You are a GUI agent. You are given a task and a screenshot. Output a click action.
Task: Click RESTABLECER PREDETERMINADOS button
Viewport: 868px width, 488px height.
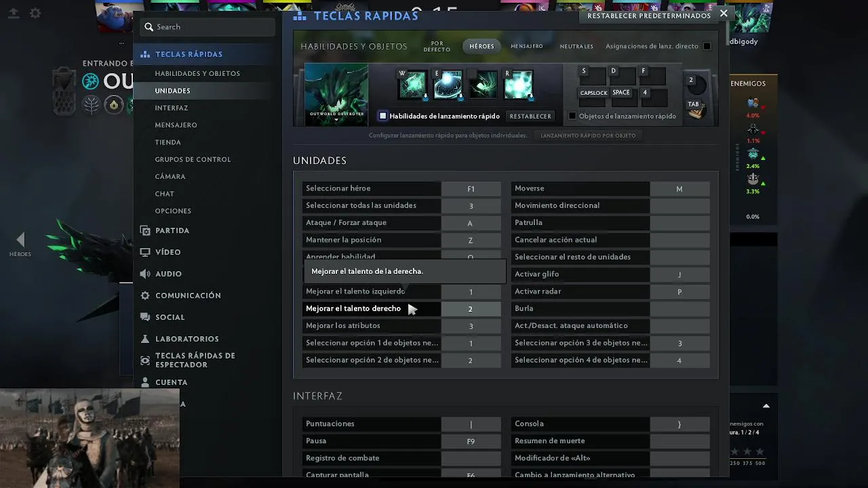click(x=649, y=16)
